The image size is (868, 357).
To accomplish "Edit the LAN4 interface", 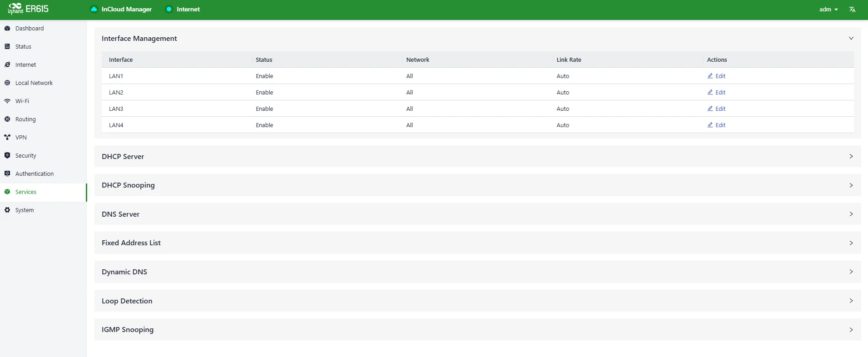I will 716,125.
